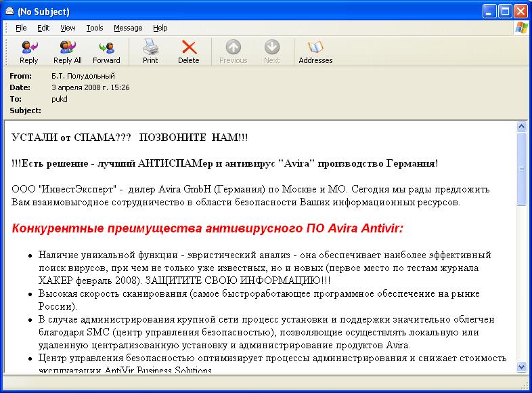Click the resize grip at window corner
The image size is (532, 393).
tap(525, 386)
